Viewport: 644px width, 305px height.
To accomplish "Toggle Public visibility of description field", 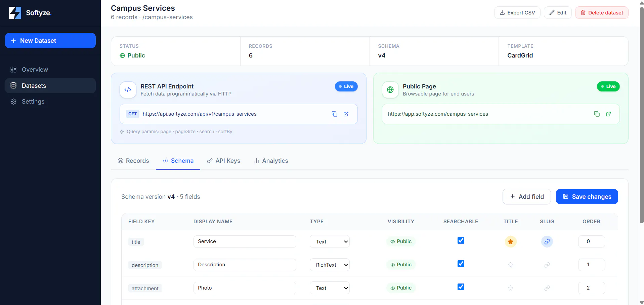I will (x=401, y=265).
